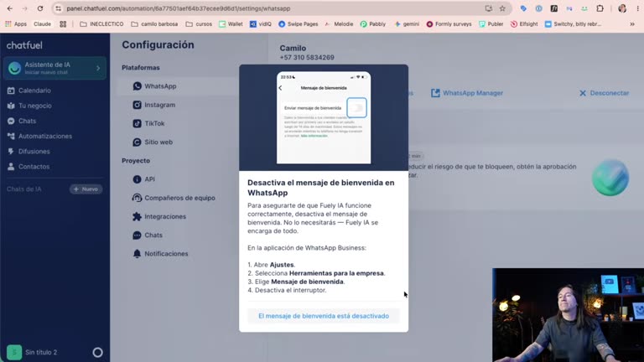Click the chatfuel logo
The width and height of the screenshot is (644, 362).
pyautogui.click(x=24, y=45)
